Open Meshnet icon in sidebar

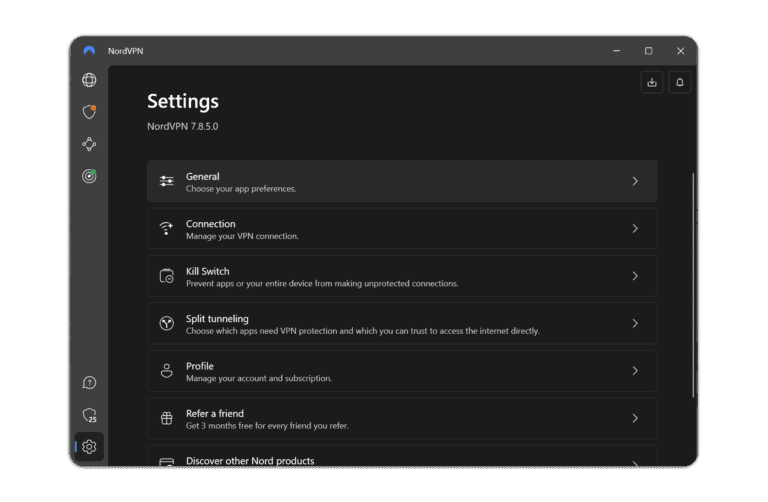tap(89, 144)
